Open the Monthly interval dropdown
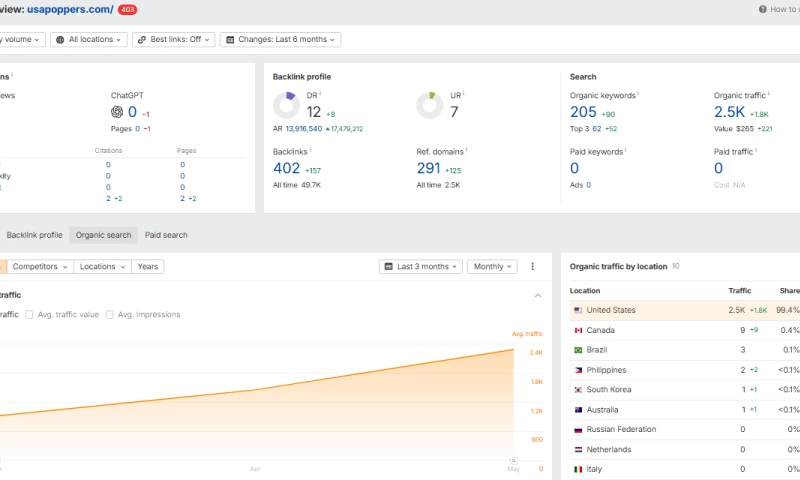The width and height of the screenshot is (800, 480). pyautogui.click(x=492, y=267)
